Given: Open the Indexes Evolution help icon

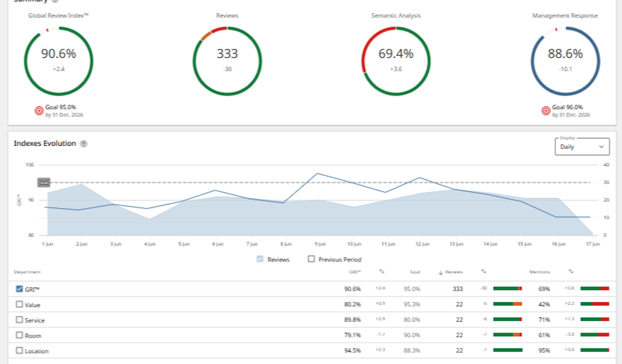Looking at the screenshot, I should (x=84, y=144).
